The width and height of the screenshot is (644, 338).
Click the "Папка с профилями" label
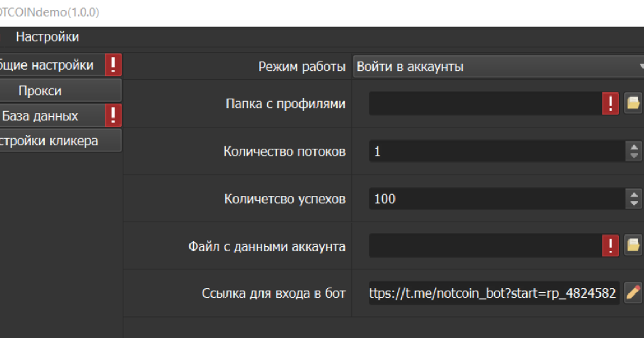286,104
